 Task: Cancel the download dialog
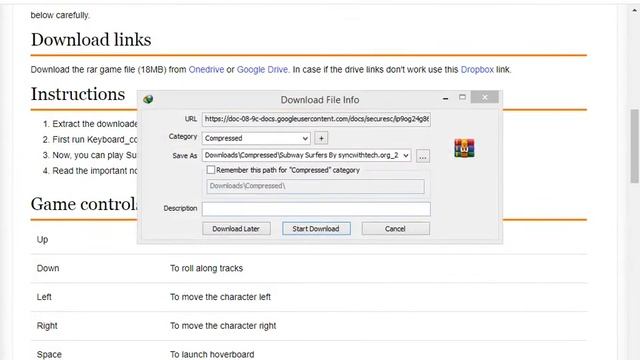pos(395,229)
